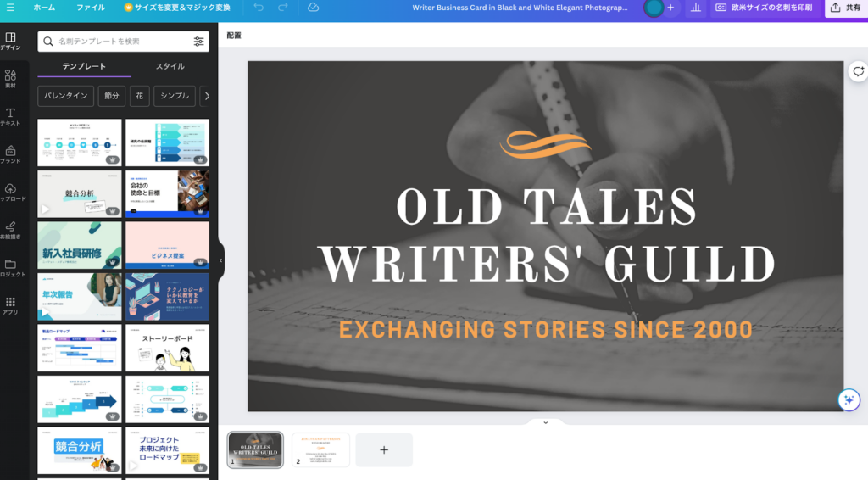
Task: Switch to the スタイル tab
Action: point(170,66)
